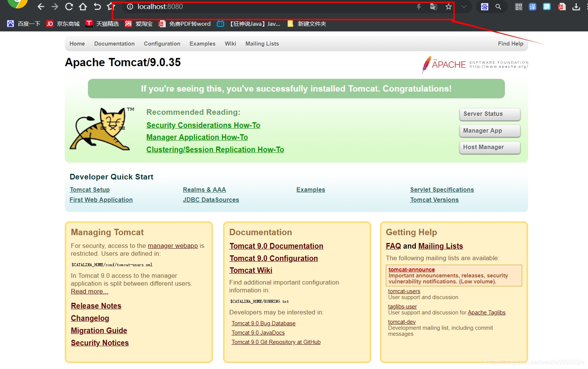Open the red PDF extension icon
The image size is (588, 369).
pos(561,7)
